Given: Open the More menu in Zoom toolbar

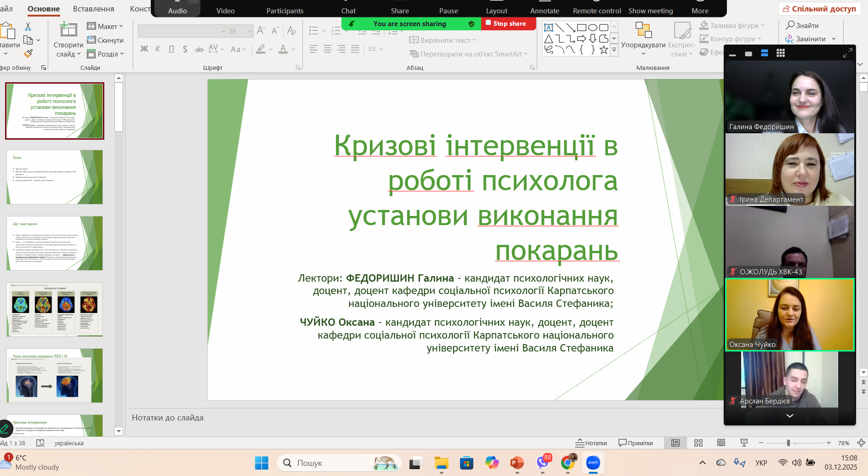Looking at the screenshot, I should tap(699, 11).
